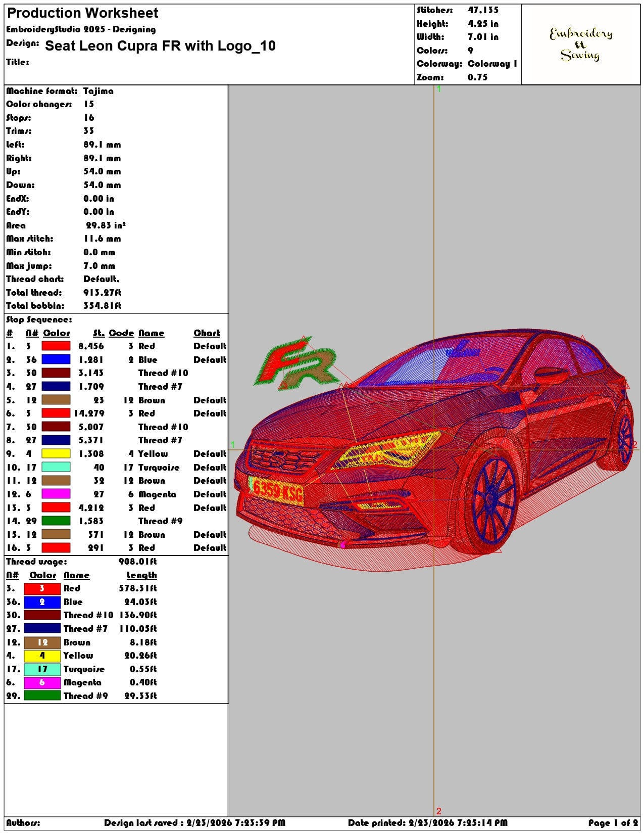644x834 pixels.
Task: Click the blue swatch in stop sequence row 2
Action: (x=56, y=360)
